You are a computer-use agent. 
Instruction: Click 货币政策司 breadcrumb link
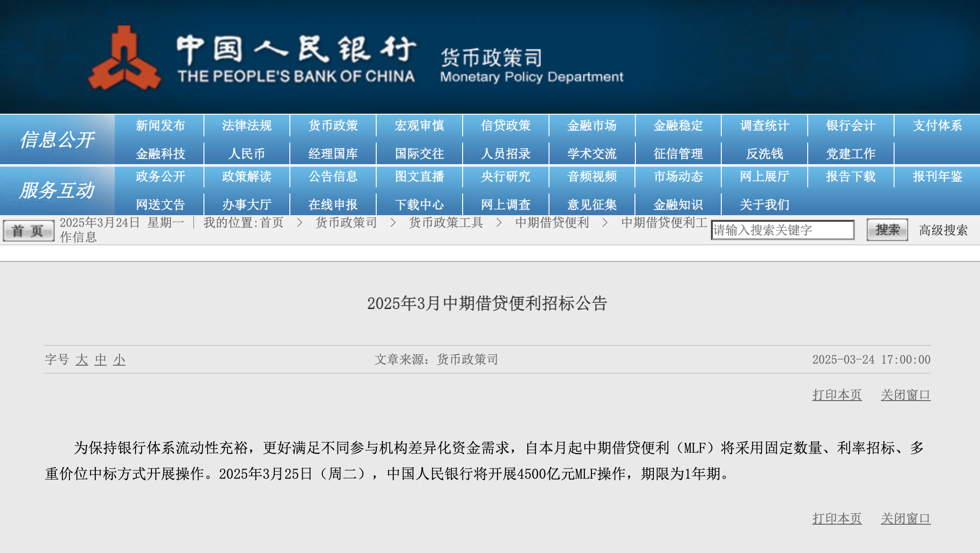point(346,222)
